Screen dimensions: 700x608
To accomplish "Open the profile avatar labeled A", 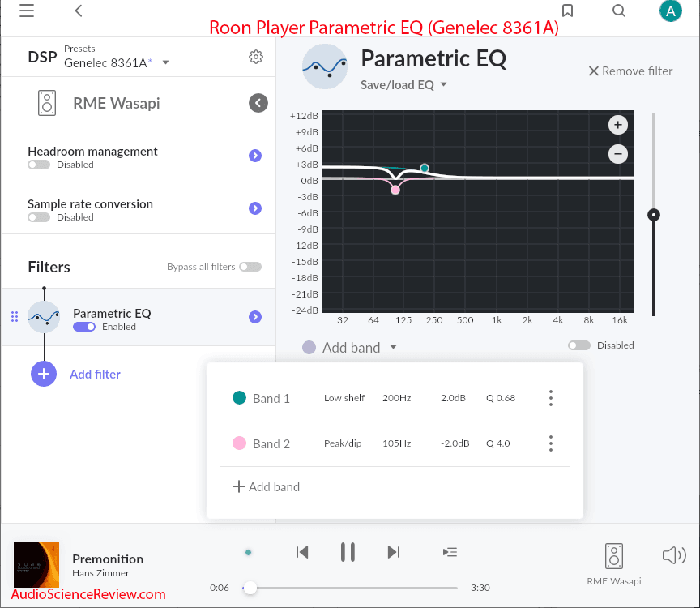I will pyautogui.click(x=671, y=11).
